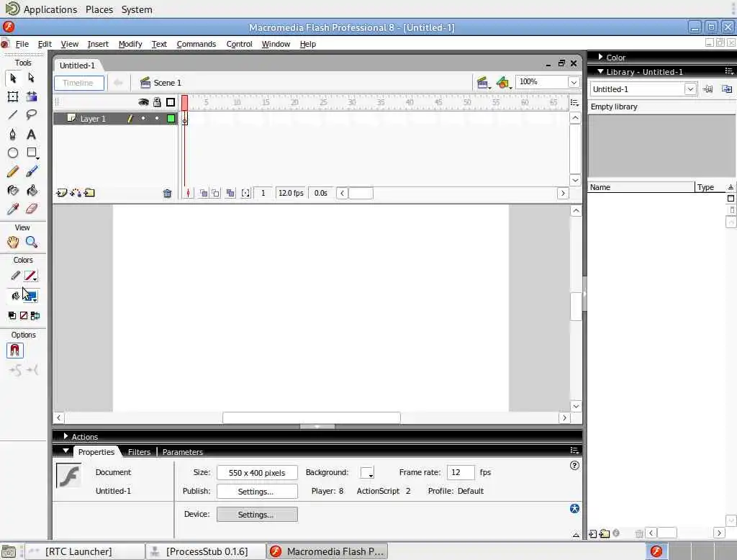Image resolution: width=737 pixels, height=560 pixels.
Task: Open the Edit Scene clapperboard button
Action: click(483, 83)
